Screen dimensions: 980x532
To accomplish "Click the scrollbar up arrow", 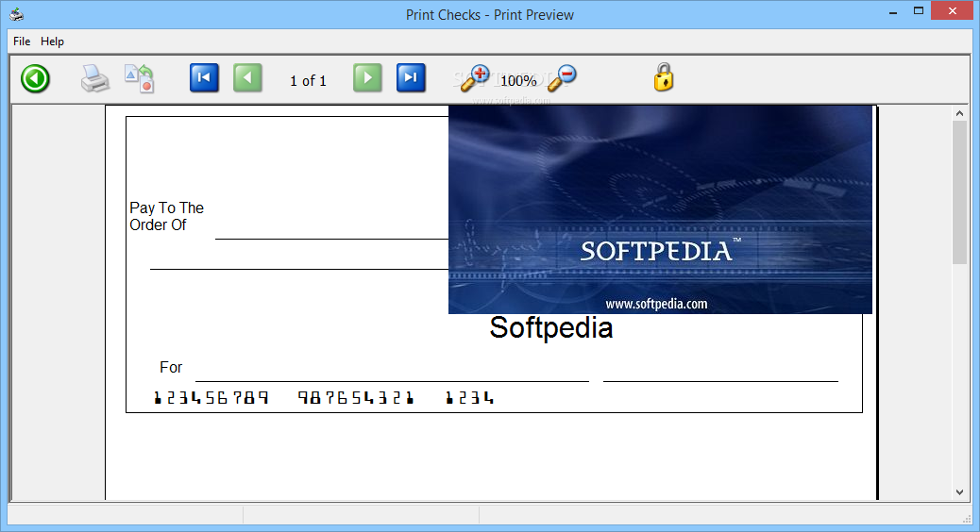I will [960, 113].
